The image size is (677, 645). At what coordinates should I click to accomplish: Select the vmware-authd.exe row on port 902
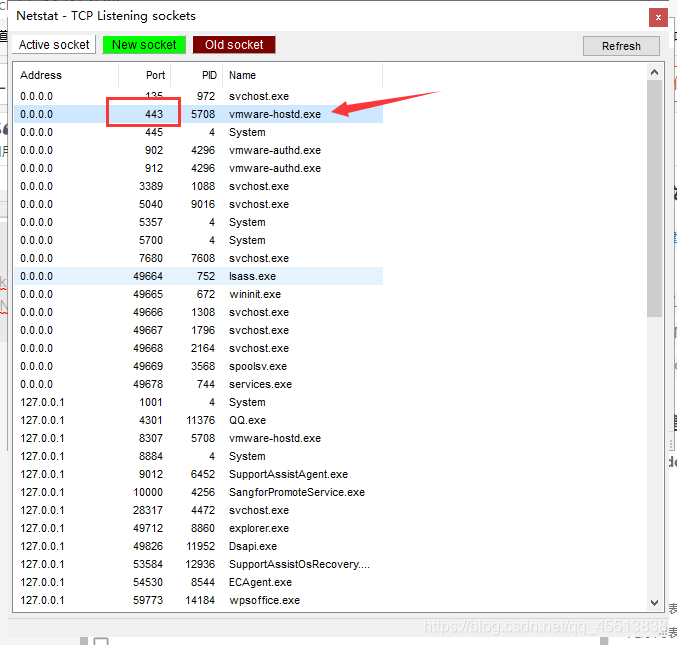[199, 150]
